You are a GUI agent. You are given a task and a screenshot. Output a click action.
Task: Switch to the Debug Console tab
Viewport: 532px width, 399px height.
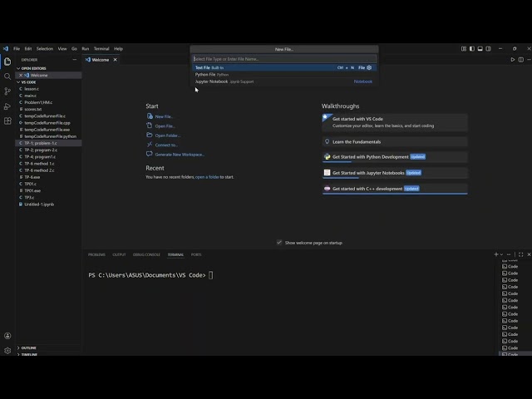coord(146,255)
